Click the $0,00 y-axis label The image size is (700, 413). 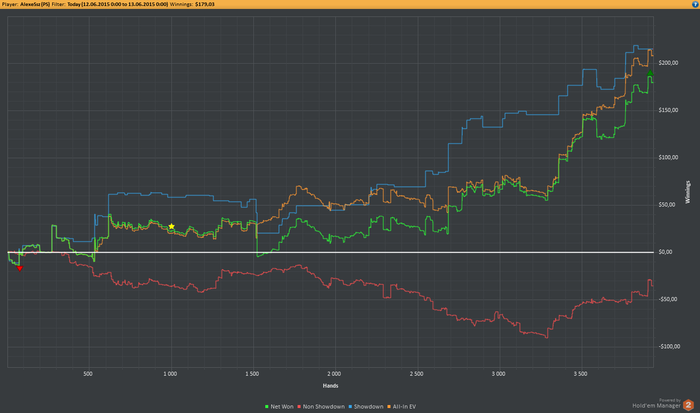[x=665, y=252]
